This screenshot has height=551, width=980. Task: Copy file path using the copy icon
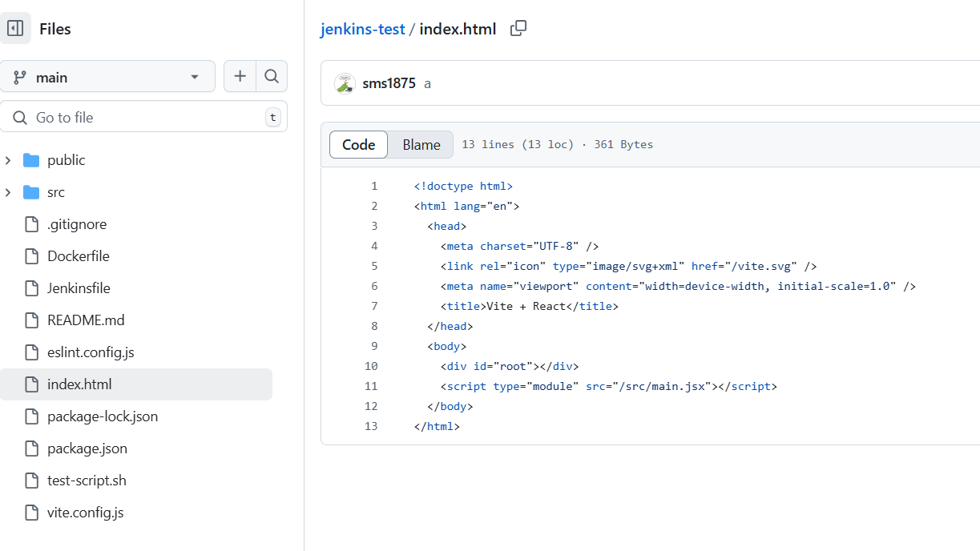(x=518, y=28)
